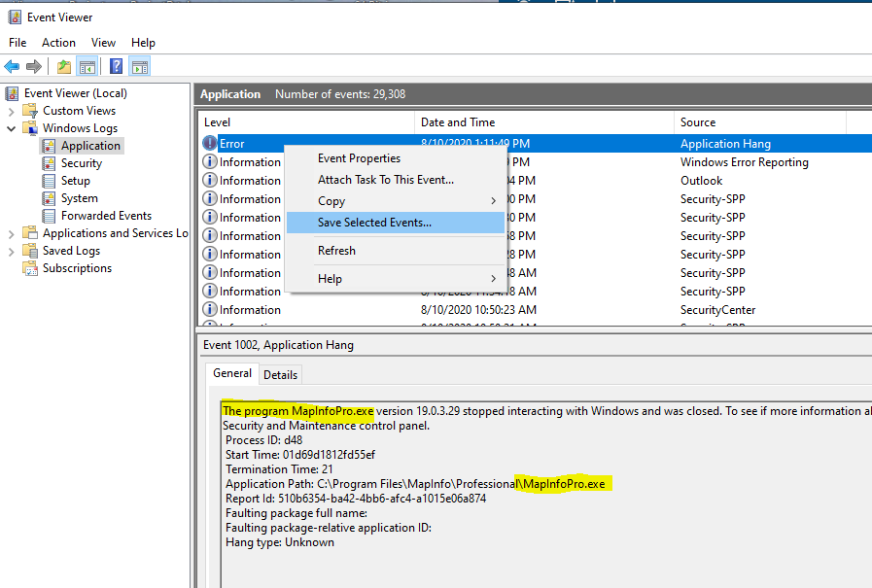Select Custom Views in the tree
This screenshot has height=588, width=872.
pyautogui.click(x=80, y=111)
